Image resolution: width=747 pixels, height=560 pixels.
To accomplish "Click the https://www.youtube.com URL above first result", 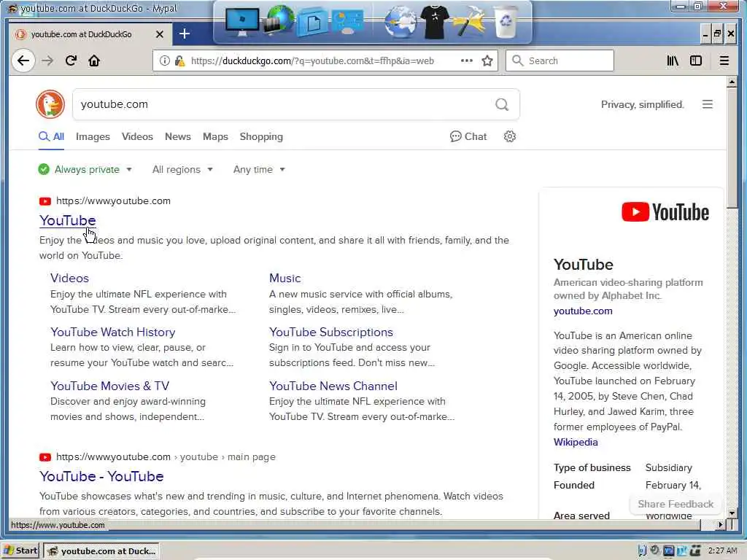I will click(113, 201).
